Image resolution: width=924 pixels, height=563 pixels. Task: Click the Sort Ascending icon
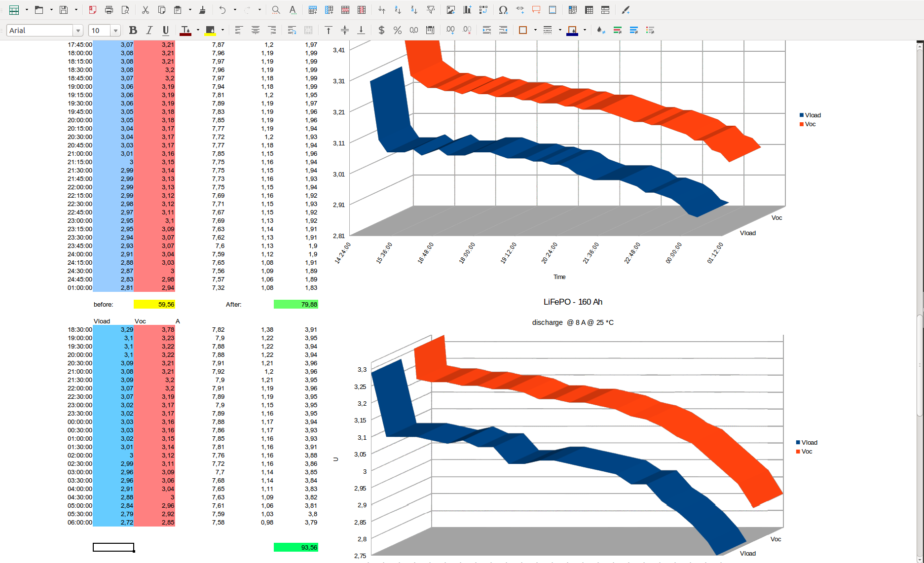click(x=398, y=10)
